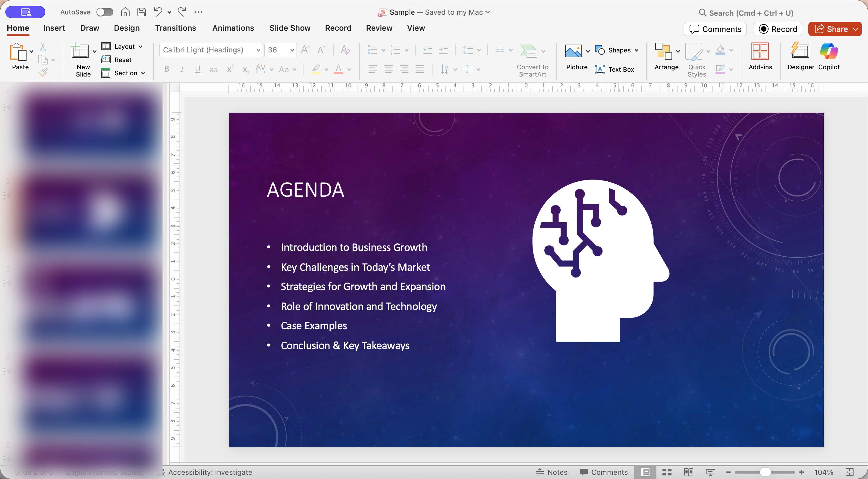Click the New Slide icon
The image size is (868, 479).
click(x=80, y=52)
